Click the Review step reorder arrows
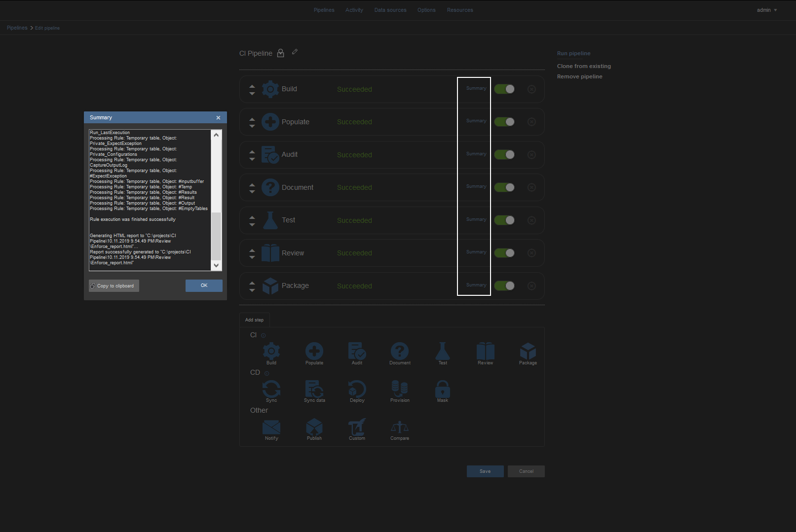The height and width of the screenshot is (532, 796). 252,253
